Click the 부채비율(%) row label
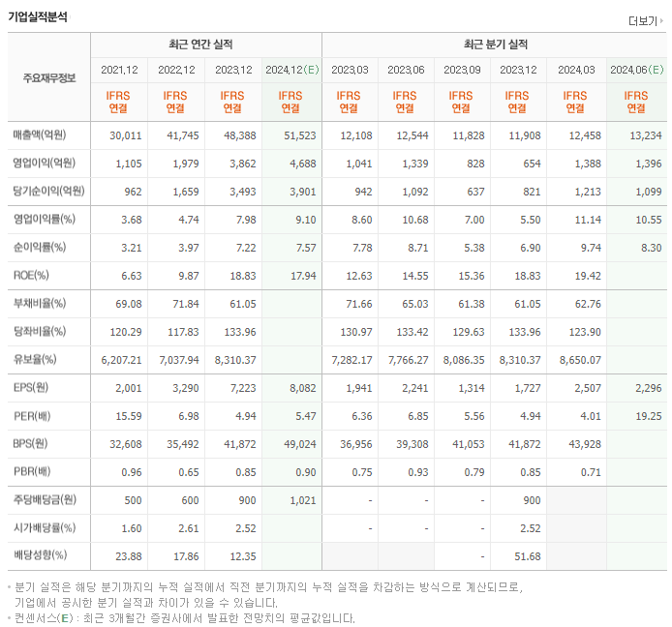The image size is (672, 627). coord(40,303)
